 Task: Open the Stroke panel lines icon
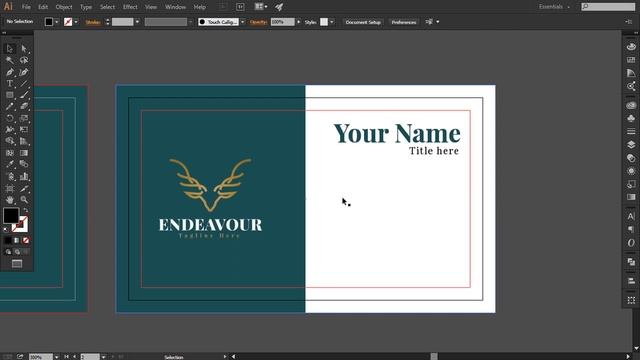(631, 131)
